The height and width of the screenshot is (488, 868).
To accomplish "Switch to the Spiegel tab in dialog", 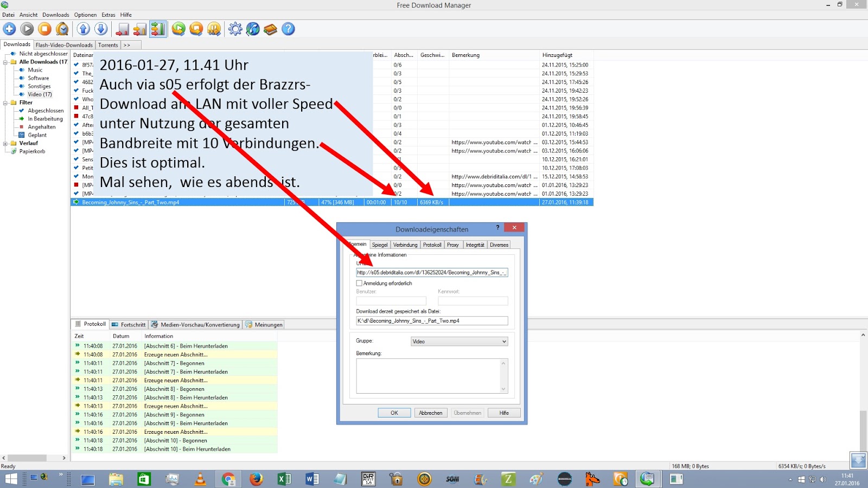I will (x=380, y=245).
